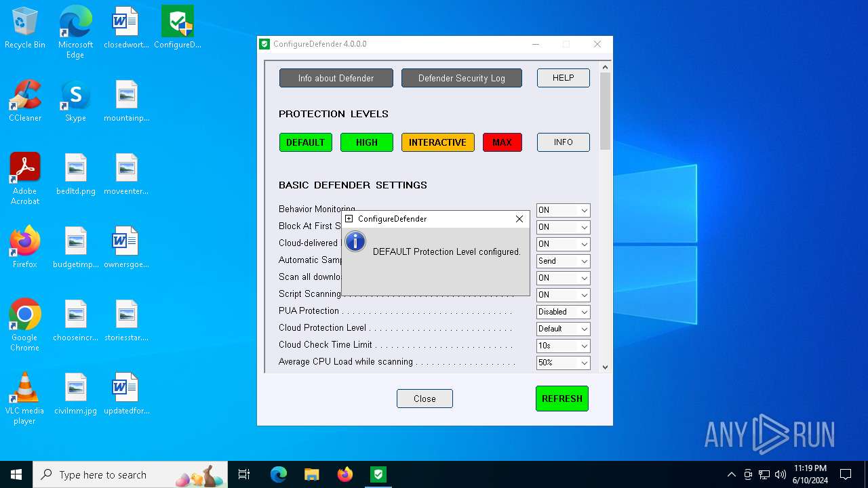Apply MAX protection level
Viewport: 868px width, 488px height.
502,142
